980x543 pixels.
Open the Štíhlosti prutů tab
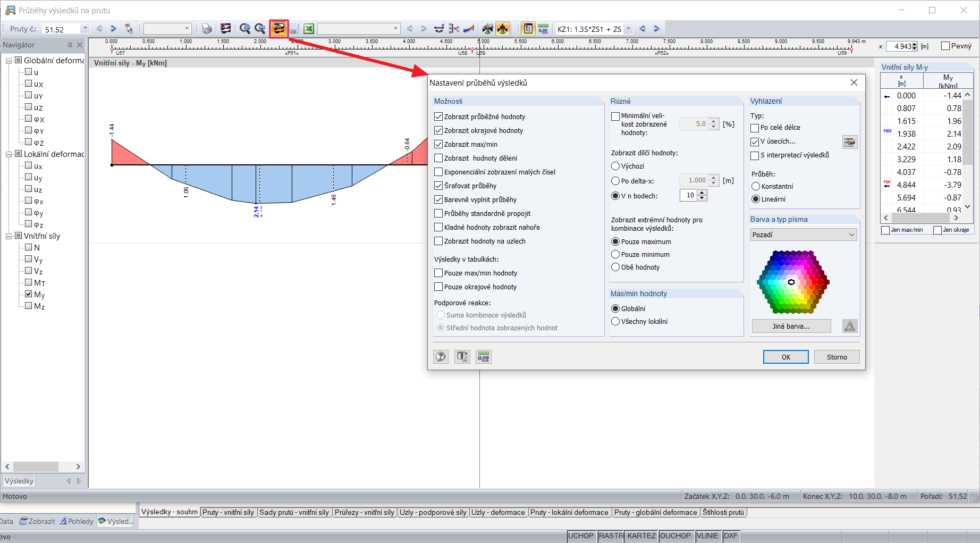pos(723,512)
